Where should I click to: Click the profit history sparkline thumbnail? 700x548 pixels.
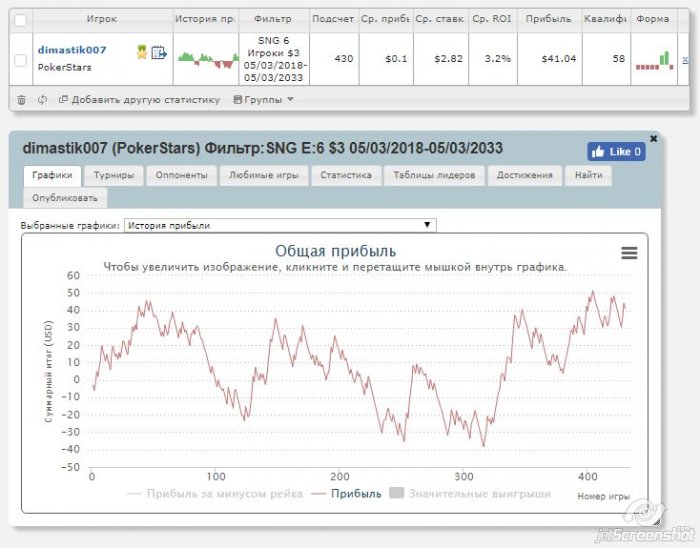click(208, 60)
